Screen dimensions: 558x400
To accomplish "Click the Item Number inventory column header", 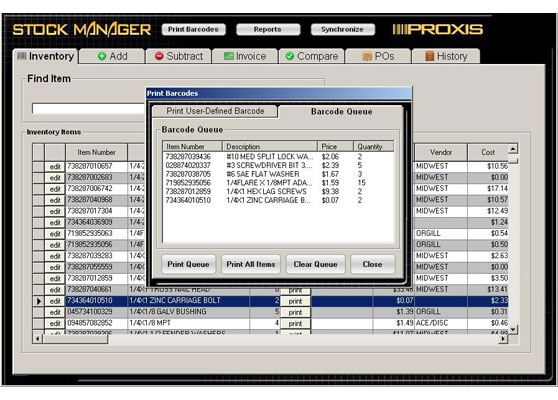I will [96, 152].
